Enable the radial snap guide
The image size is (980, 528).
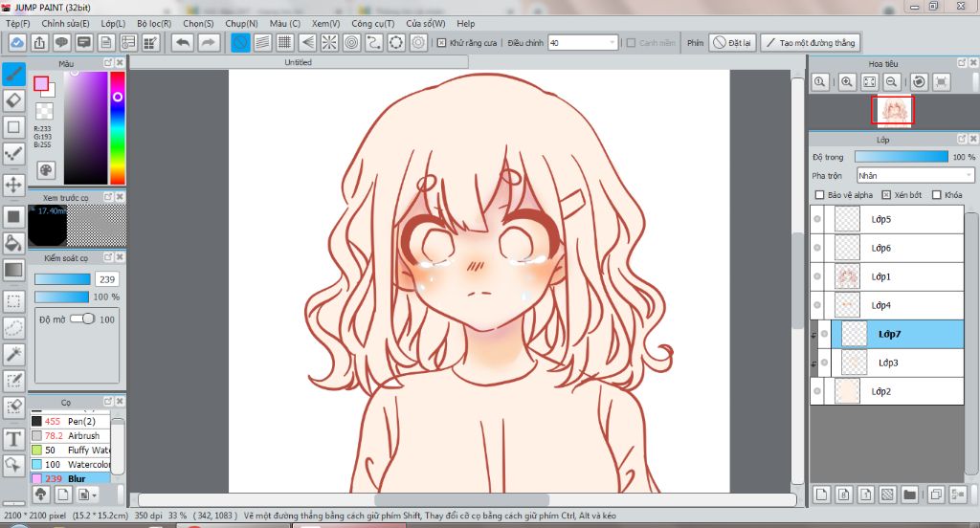329,42
